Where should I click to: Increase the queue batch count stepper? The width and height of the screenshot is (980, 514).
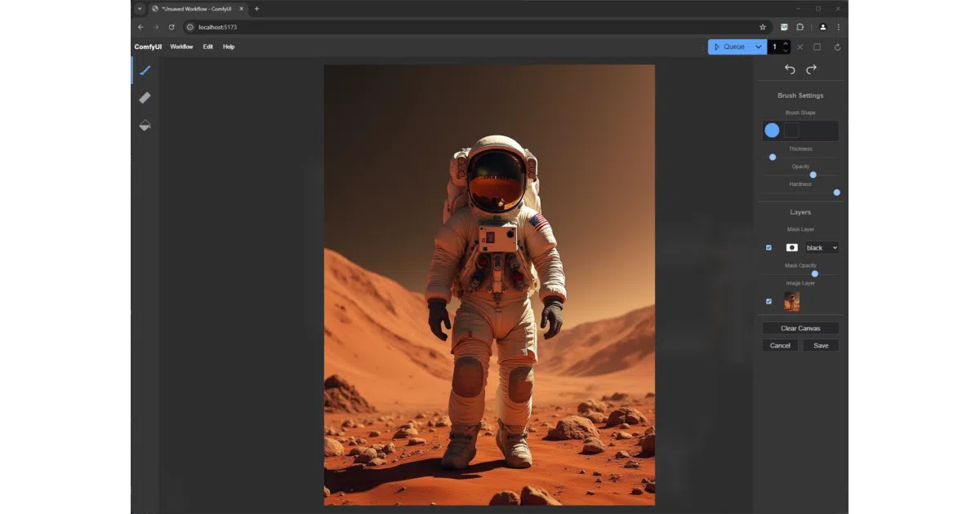click(x=786, y=43)
